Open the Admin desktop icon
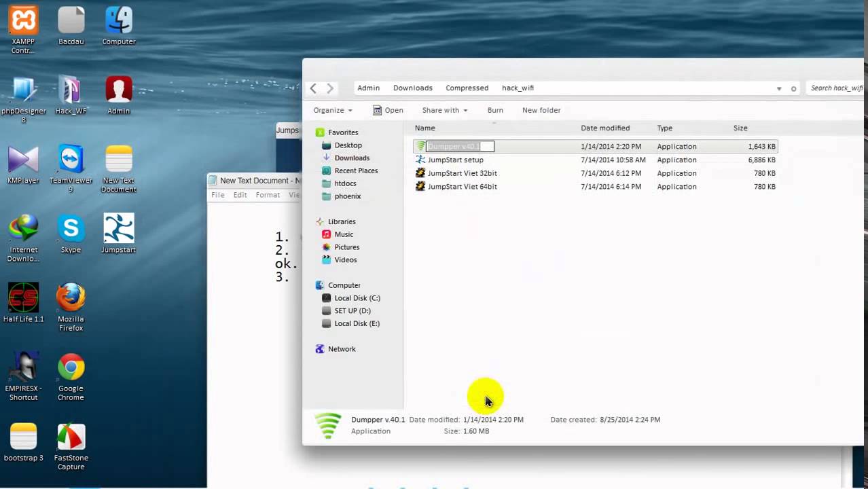Screen dimensions: 868x489 coord(119,95)
